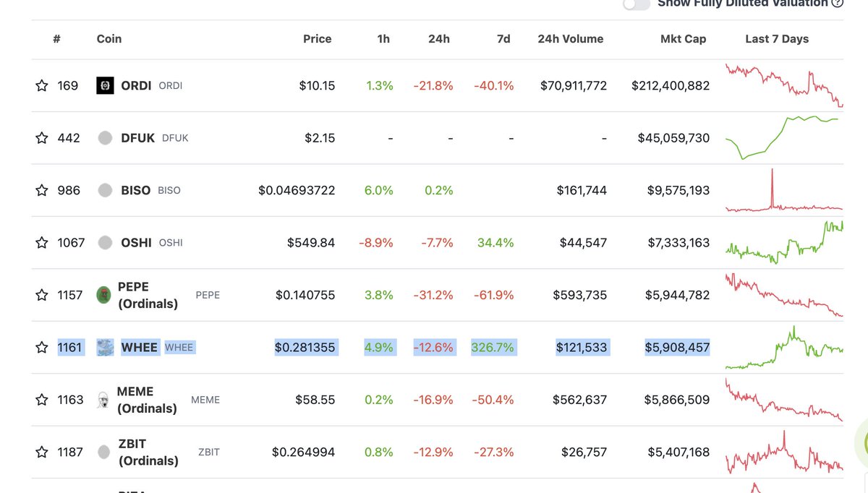Click BISO price $0.04693722
The height and width of the screenshot is (493, 868).
(x=297, y=190)
